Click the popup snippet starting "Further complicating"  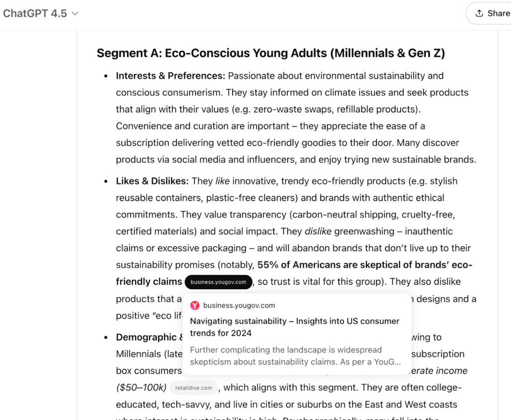pos(294,356)
